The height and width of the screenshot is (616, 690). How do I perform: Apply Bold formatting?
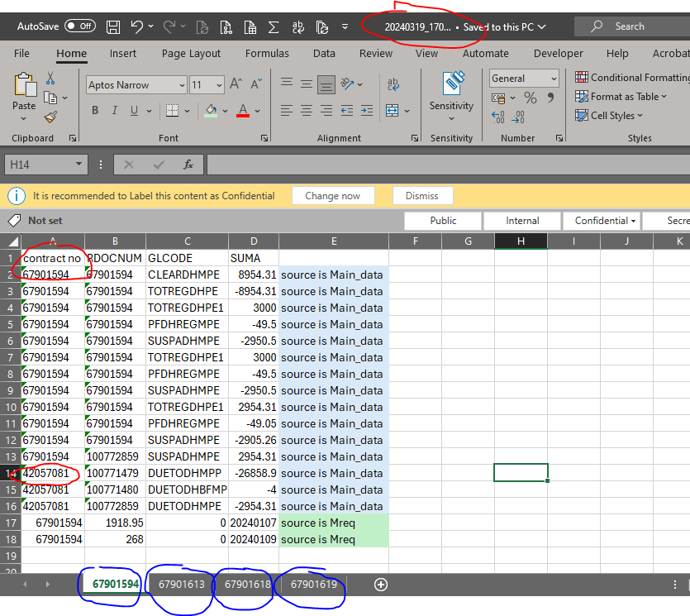[95, 111]
